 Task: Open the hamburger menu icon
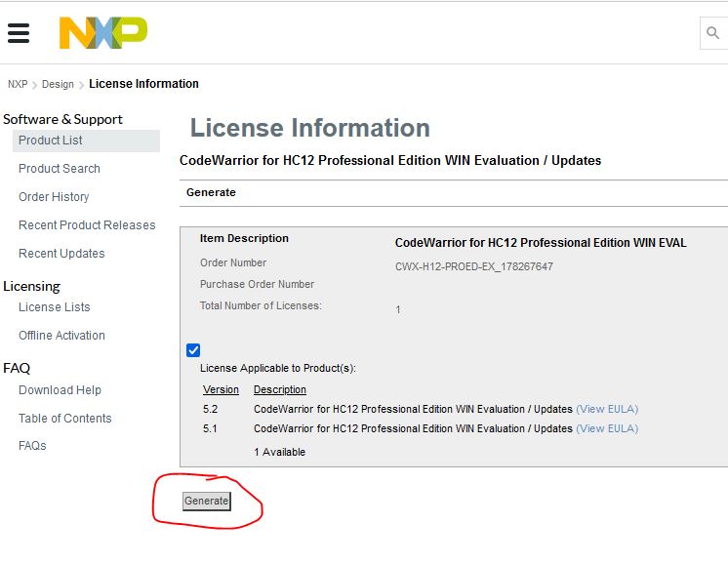[x=19, y=33]
